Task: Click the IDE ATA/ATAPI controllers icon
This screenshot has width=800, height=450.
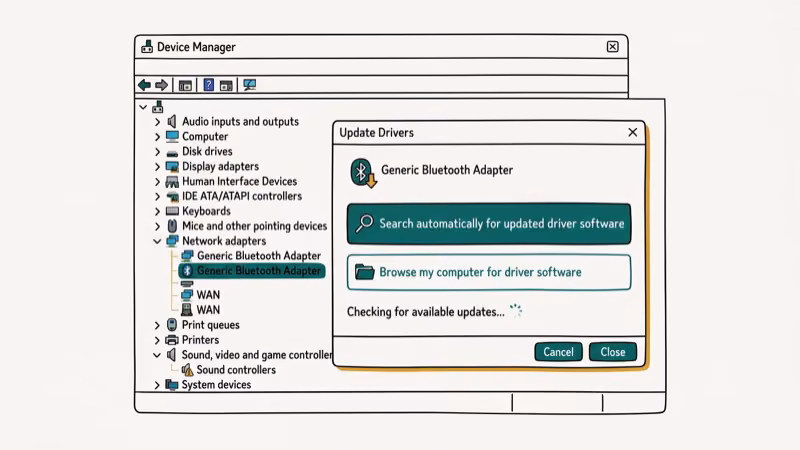Action: point(172,196)
